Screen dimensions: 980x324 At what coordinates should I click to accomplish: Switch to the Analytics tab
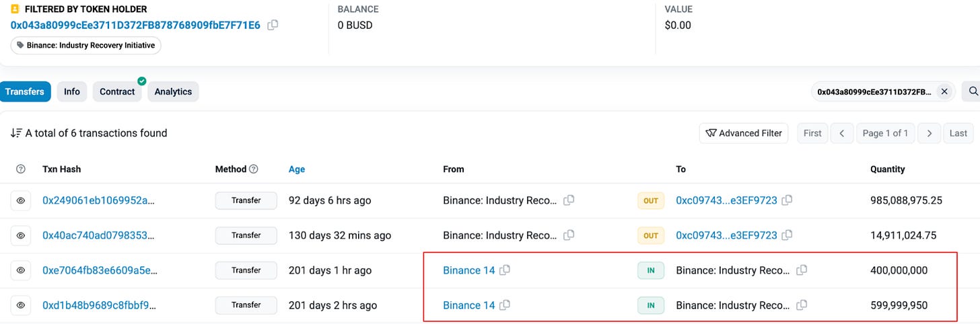173,91
